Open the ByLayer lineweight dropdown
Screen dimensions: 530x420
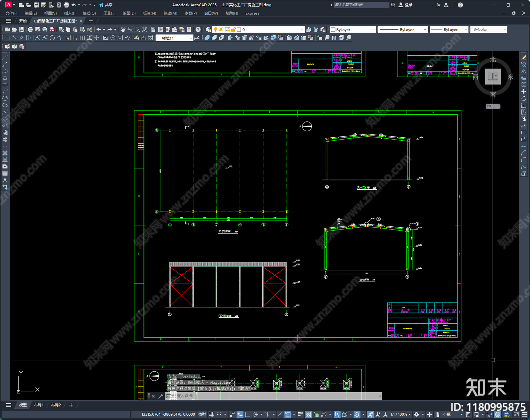coord(449,29)
